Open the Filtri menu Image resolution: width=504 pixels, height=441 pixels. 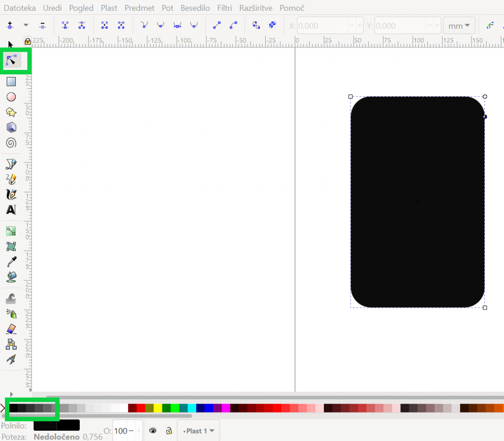click(x=224, y=8)
